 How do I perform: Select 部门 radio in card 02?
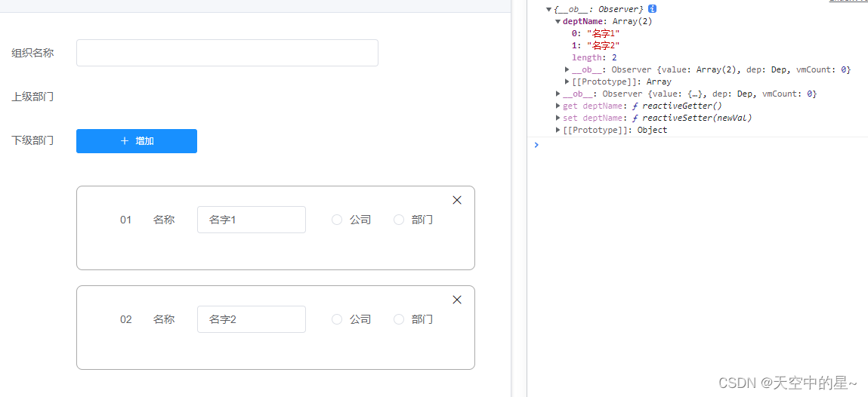(399, 319)
